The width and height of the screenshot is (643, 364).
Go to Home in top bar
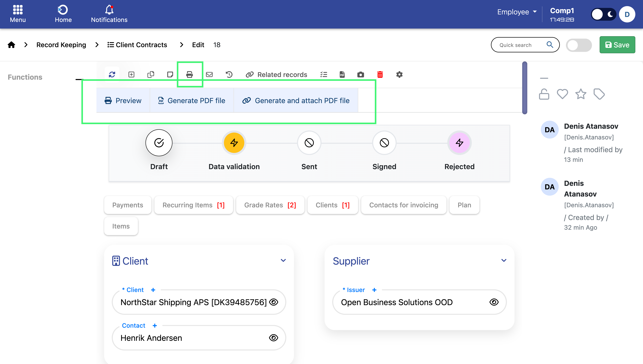coord(63,14)
